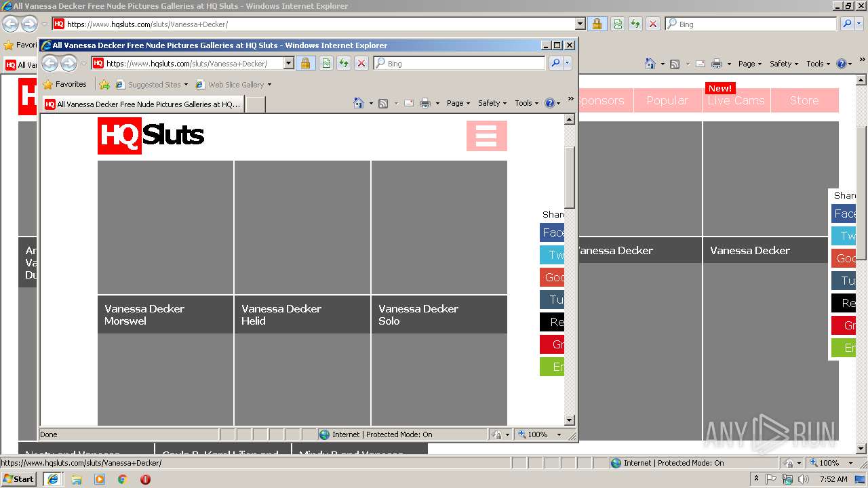The image size is (868, 488).
Task: Click Live Cams in background site navigation
Action: tap(736, 100)
